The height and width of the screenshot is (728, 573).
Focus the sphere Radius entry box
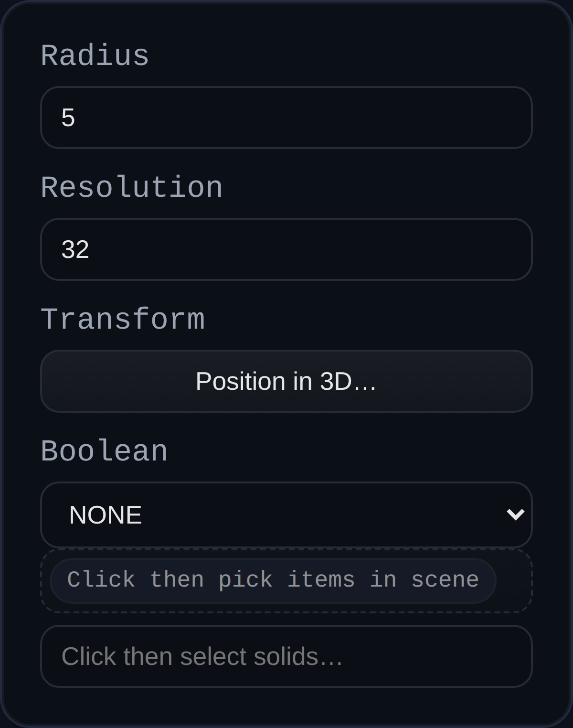286,118
